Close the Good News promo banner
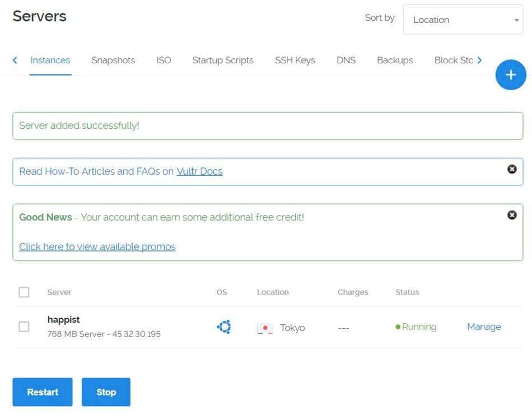532x415 pixels. coord(511,215)
